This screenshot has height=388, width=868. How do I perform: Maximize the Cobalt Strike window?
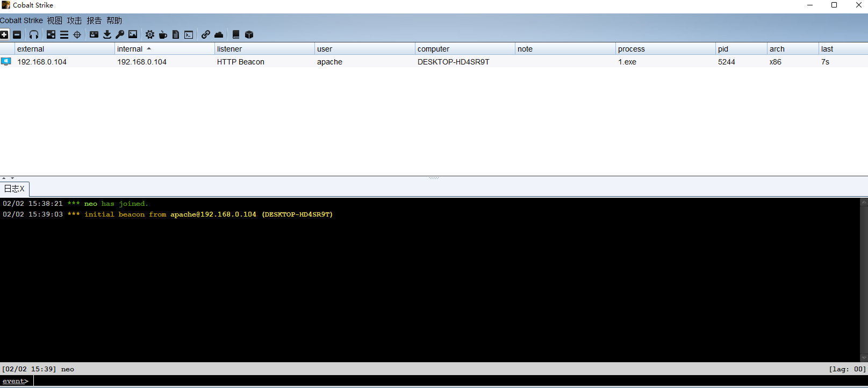click(x=834, y=5)
